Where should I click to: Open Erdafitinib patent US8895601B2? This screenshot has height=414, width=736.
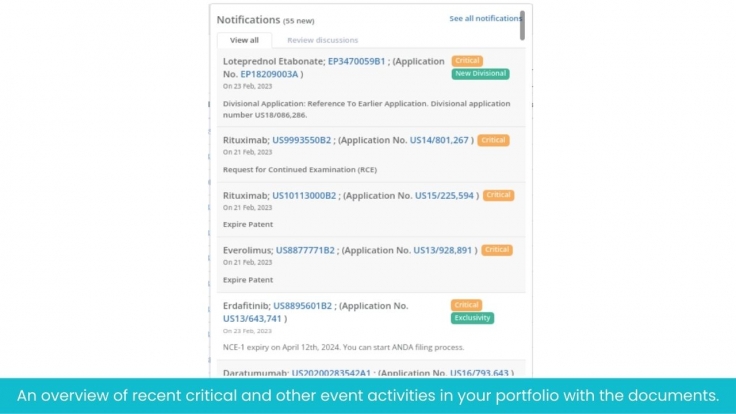(303, 305)
